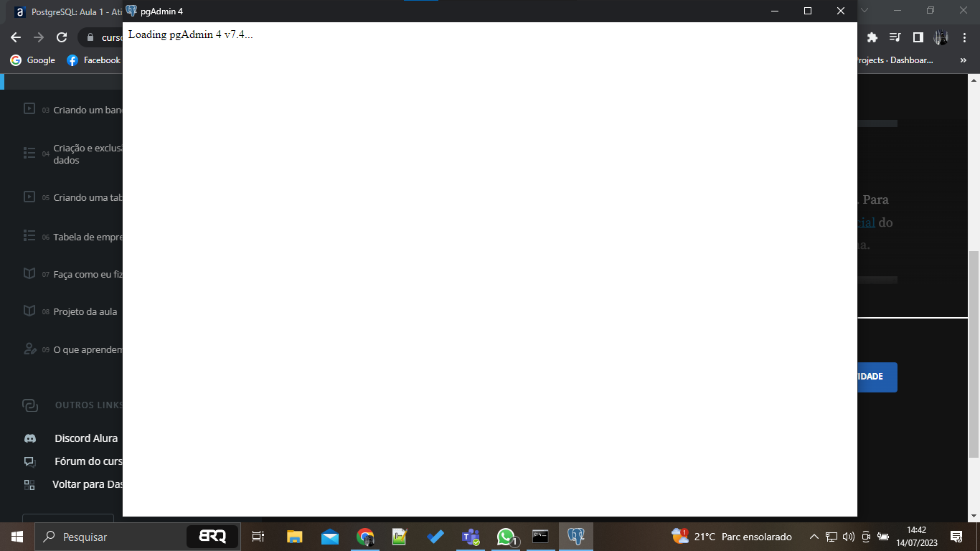Open the volume tray icon
Viewport: 980px width, 551px height.
pos(849,537)
